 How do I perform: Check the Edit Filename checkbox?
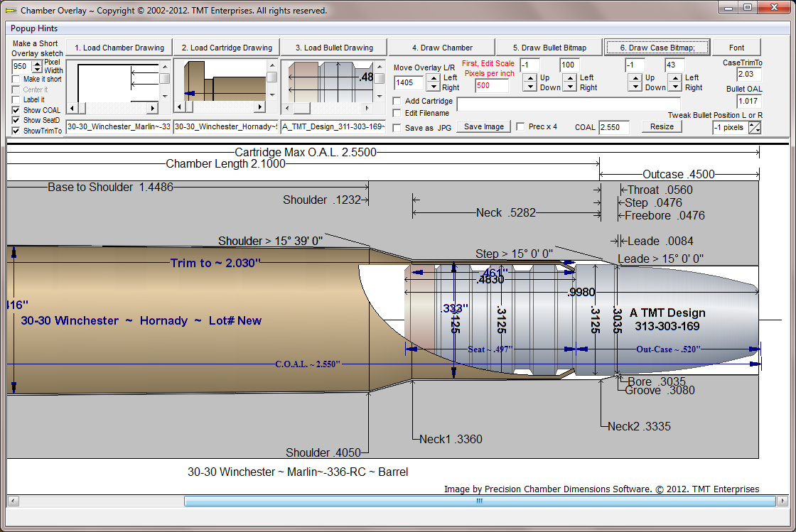(397, 113)
